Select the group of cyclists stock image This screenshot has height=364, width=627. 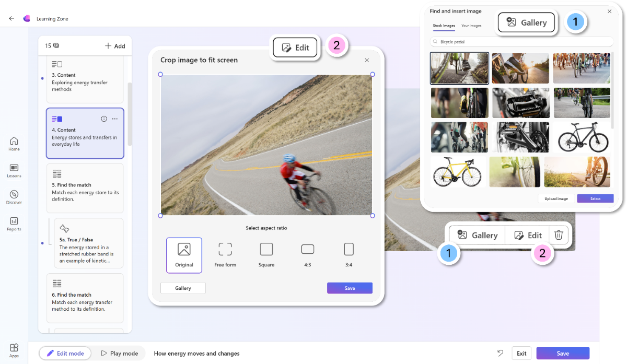point(582,68)
